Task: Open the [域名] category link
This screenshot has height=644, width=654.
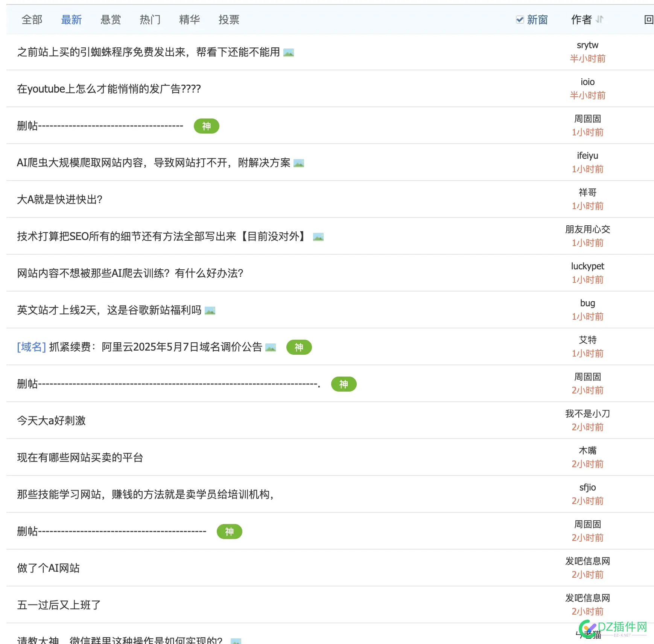Action: (31, 348)
